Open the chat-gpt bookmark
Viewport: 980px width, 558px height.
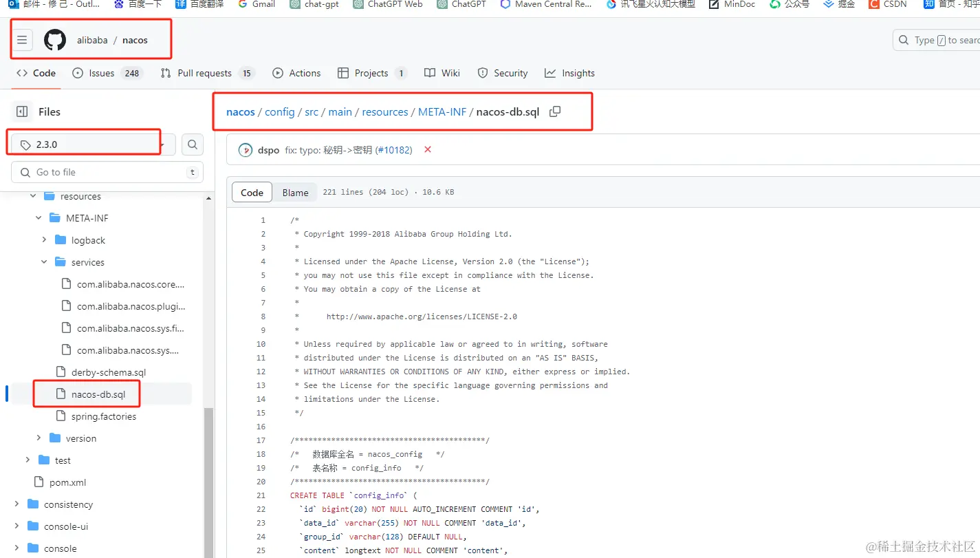[314, 4]
